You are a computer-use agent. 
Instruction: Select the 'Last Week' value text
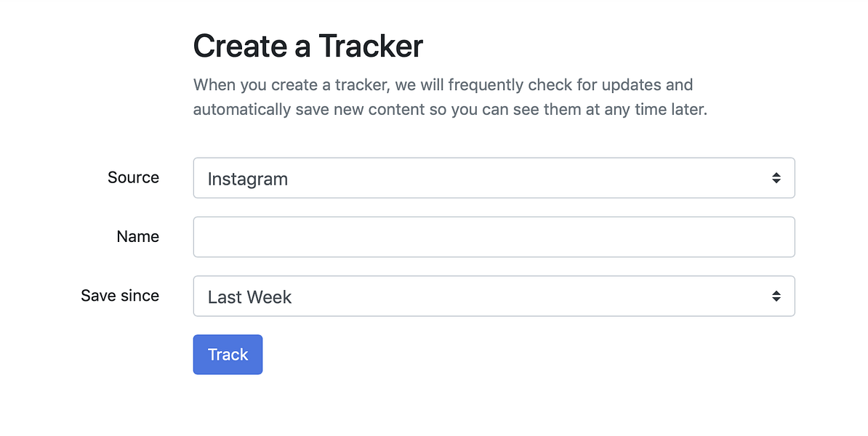[x=249, y=296]
